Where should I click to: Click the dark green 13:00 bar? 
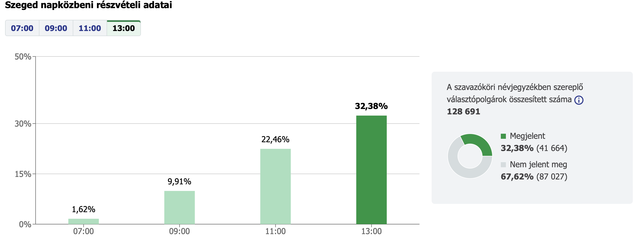click(x=371, y=170)
